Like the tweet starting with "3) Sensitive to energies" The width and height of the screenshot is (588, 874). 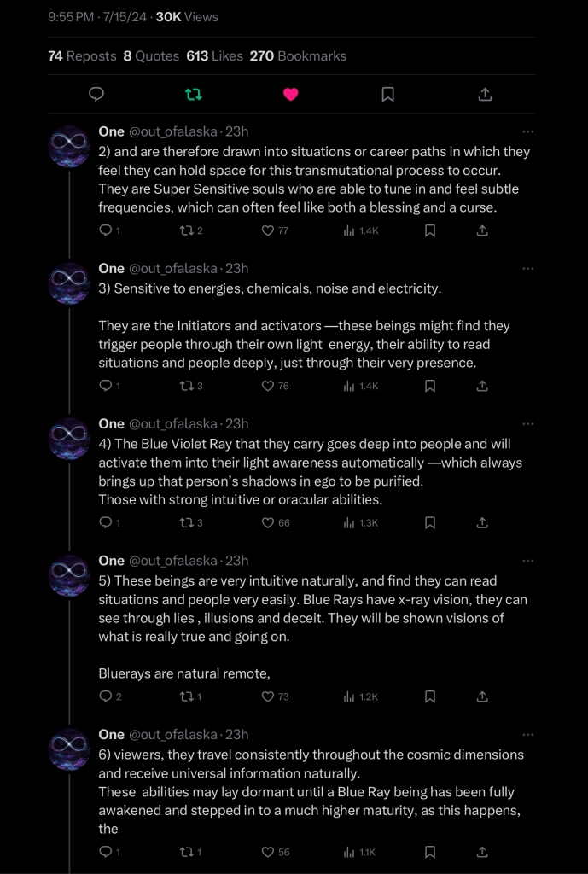click(x=268, y=386)
